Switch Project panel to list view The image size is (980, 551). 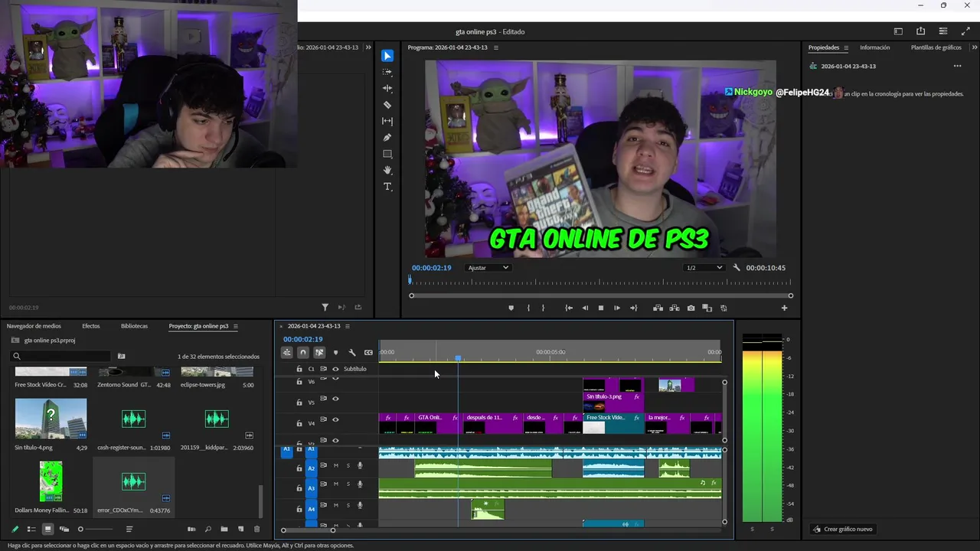tap(31, 529)
